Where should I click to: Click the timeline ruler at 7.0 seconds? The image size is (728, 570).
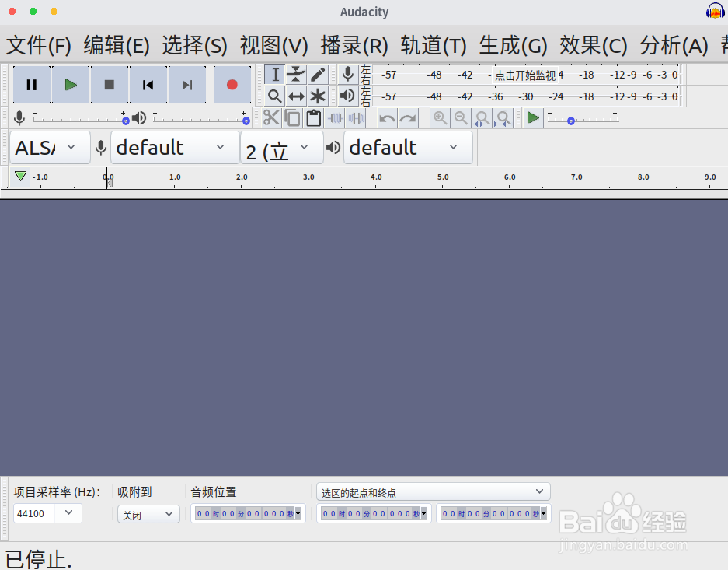(x=576, y=177)
